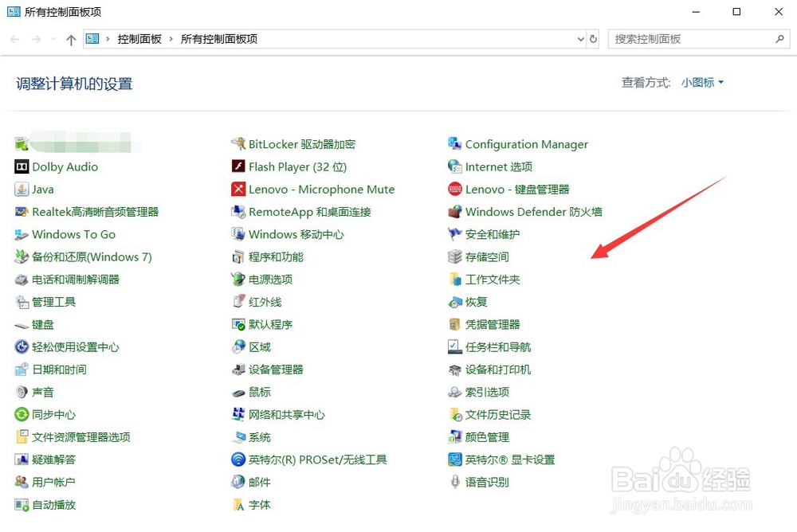
Task: Open the 任务栏和导航 link
Action: pyautogui.click(x=498, y=347)
